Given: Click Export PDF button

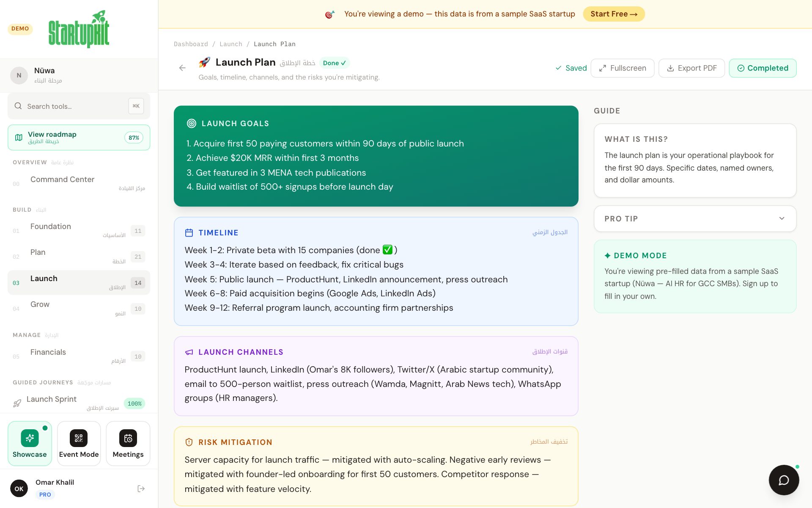Looking at the screenshot, I should point(691,68).
